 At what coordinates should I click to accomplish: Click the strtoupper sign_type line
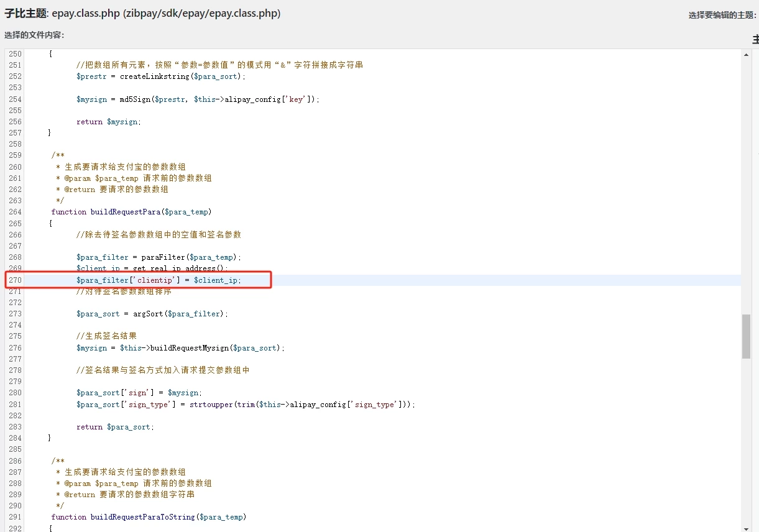click(245, 405)
